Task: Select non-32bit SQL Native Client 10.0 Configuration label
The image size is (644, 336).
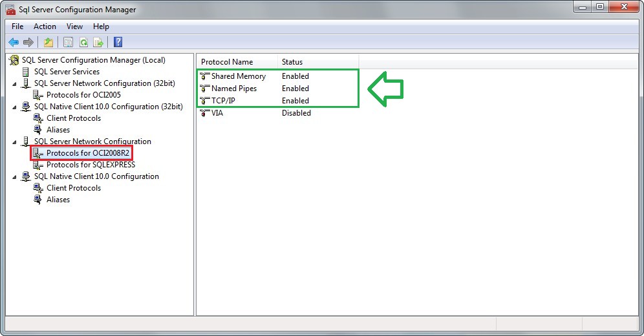Action: pos(96,176)
